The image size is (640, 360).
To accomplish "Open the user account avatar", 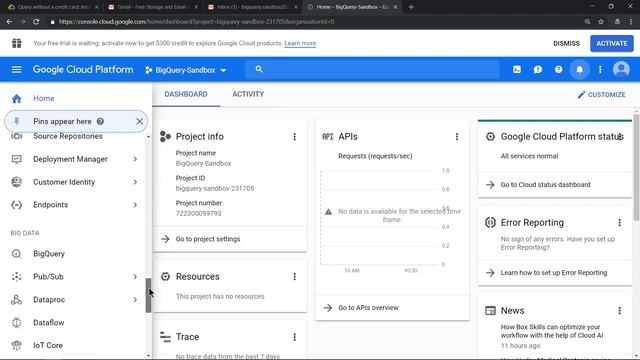I will (621, 69).
